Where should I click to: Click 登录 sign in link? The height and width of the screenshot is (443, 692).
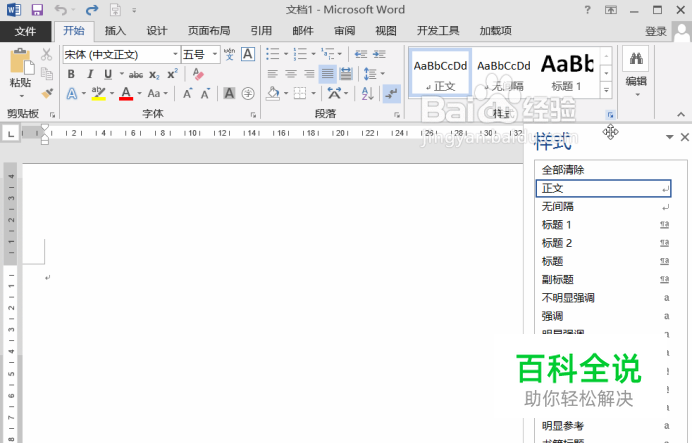[656, 31]
